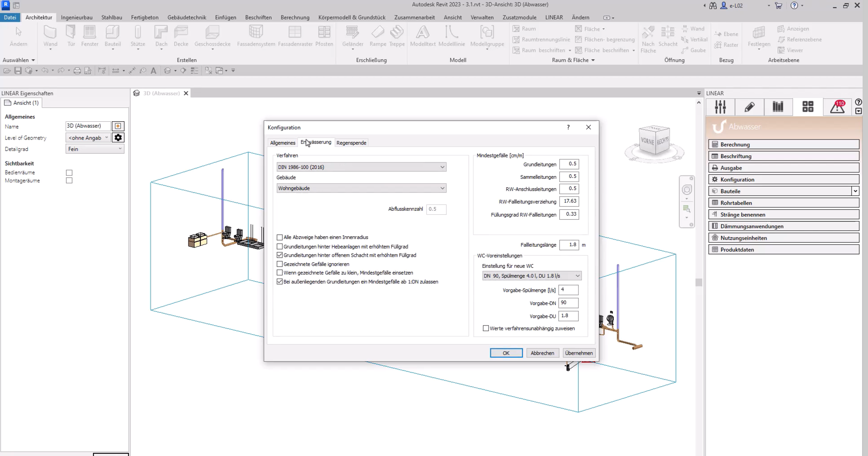Click the Übernehmen button
The width and height of the screenshot is (868, 456).
tap(578, 353)
